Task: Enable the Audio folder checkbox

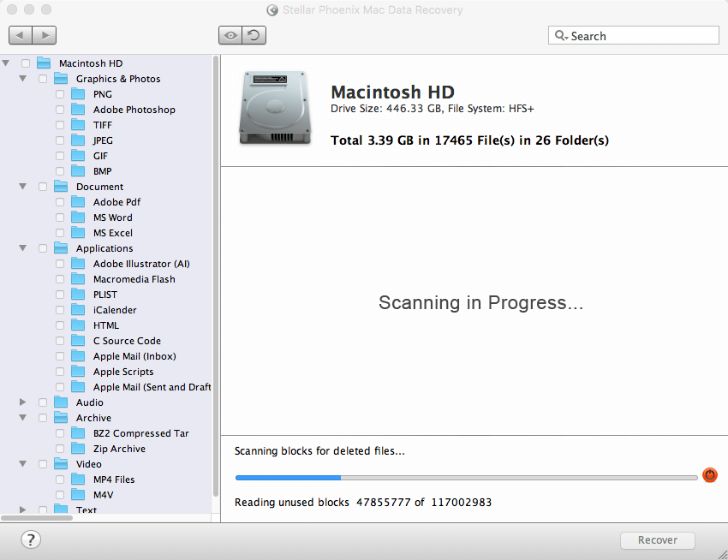Action: (x=43, y=402)
